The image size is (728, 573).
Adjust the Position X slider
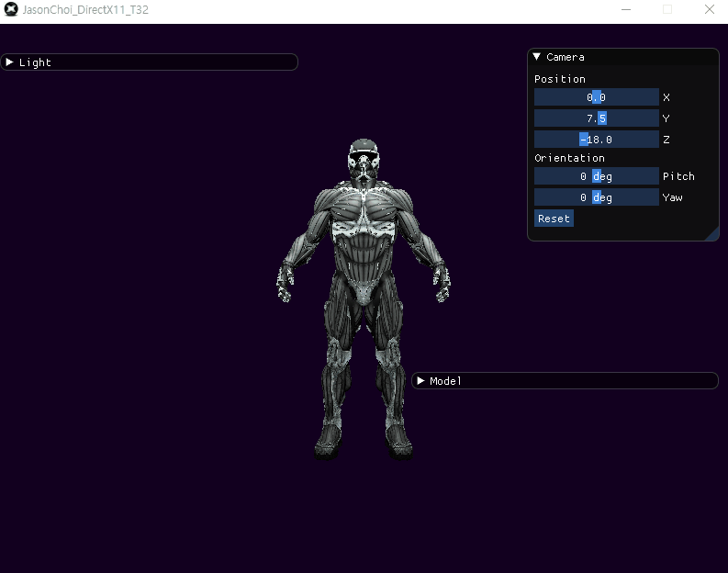[596, 97]
